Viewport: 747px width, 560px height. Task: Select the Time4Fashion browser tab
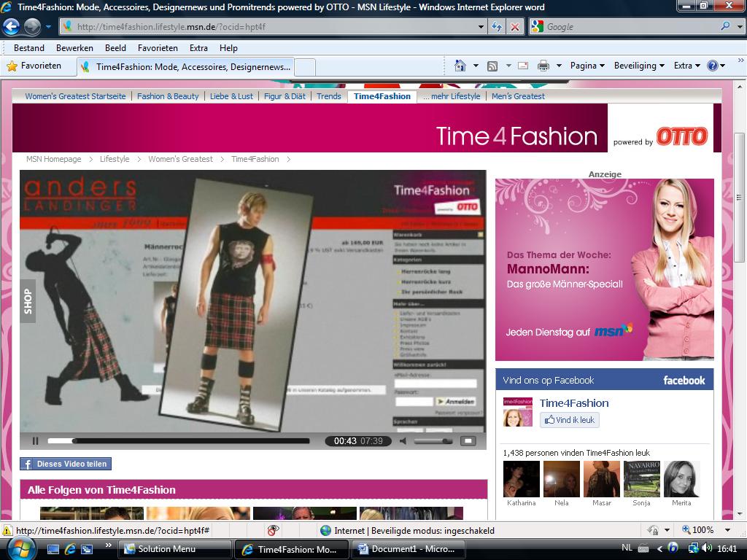(x=186, y=66)
